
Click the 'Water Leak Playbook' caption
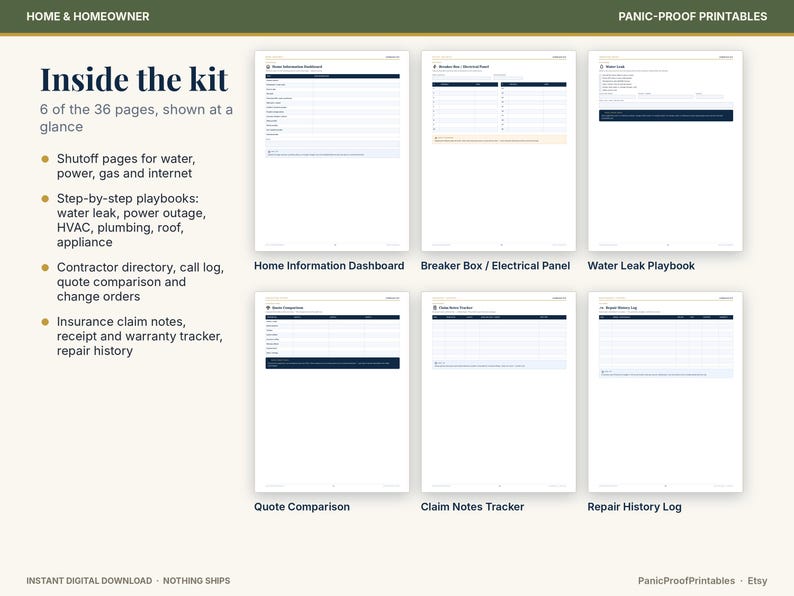click(x=641, y=266)
